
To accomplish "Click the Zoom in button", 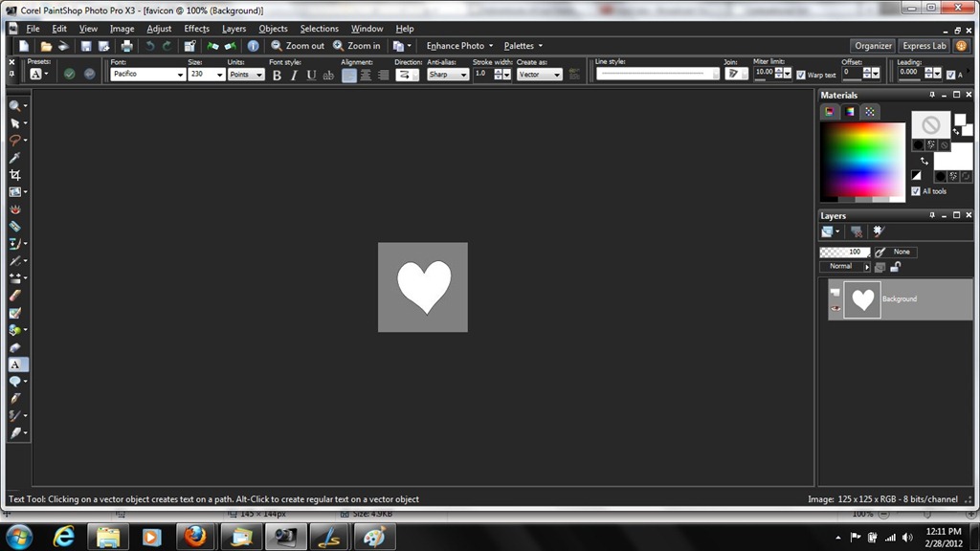I will (356, 46).
